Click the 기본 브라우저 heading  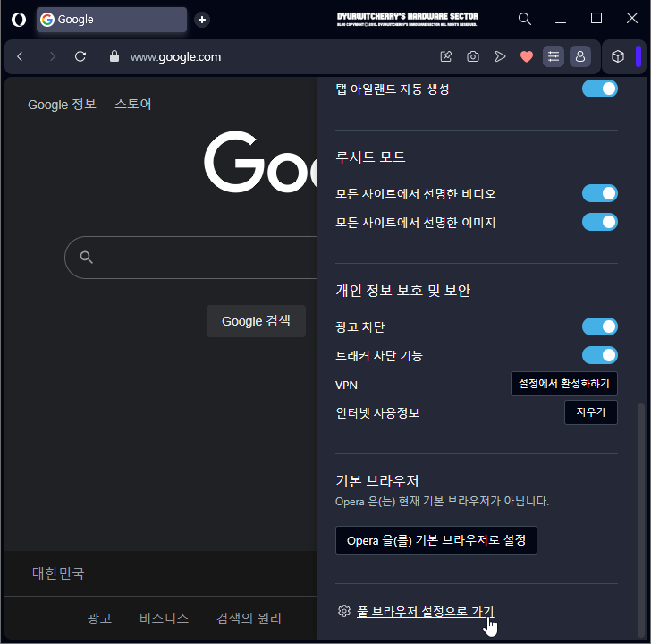pyautogui.click(x=377, y=481)
